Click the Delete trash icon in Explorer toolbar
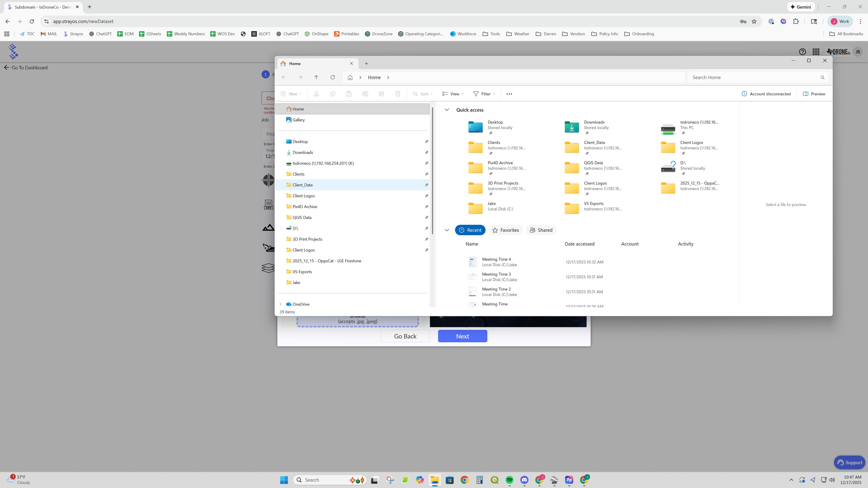Screen dimensions: 868x488 click(x=398, y=94)
